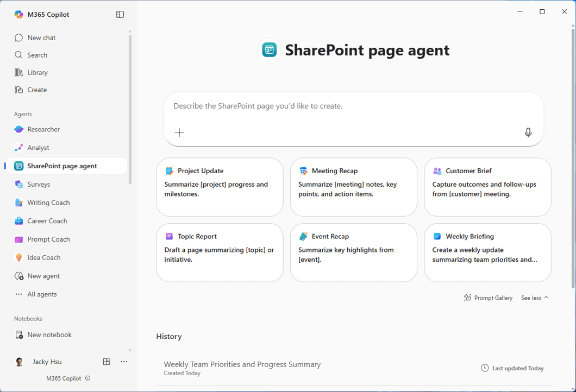Open the app launcher grid near Jacky Hsu
The width and height of the screenshot is (576, 392).
107,361
